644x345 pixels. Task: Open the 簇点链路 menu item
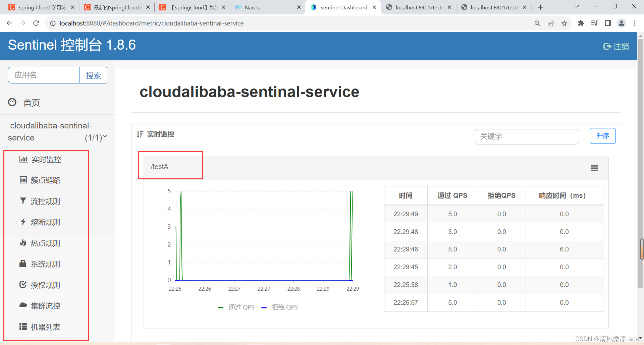tap(45, 180)
